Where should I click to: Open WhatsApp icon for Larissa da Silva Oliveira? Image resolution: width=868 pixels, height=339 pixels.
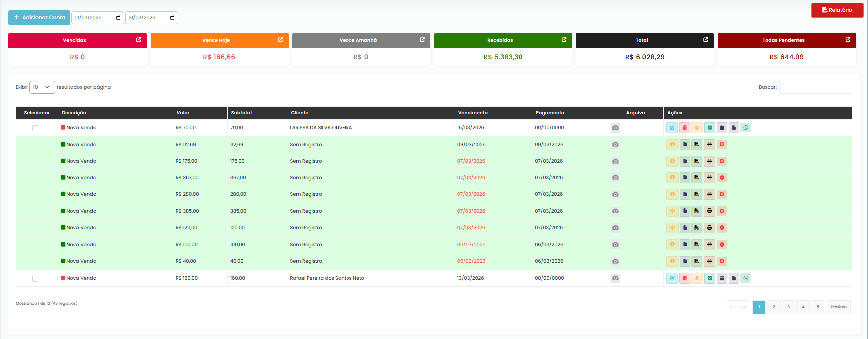[745, 128]
